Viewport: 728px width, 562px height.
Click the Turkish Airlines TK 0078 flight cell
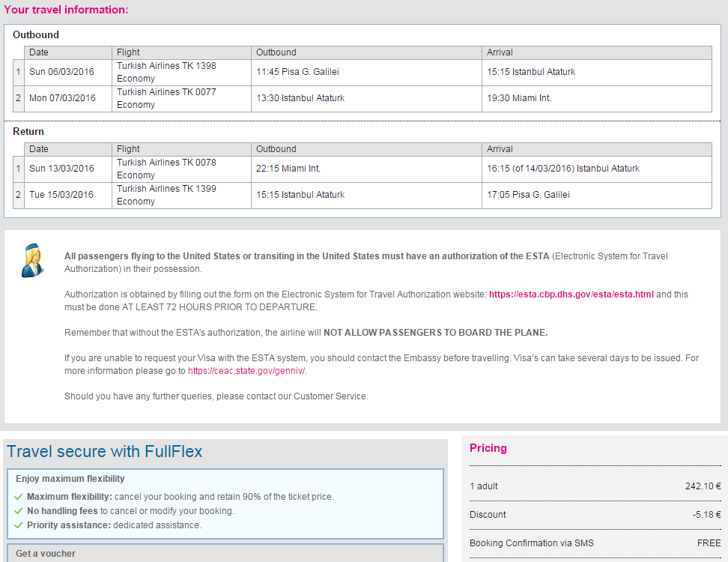[181, 169]
